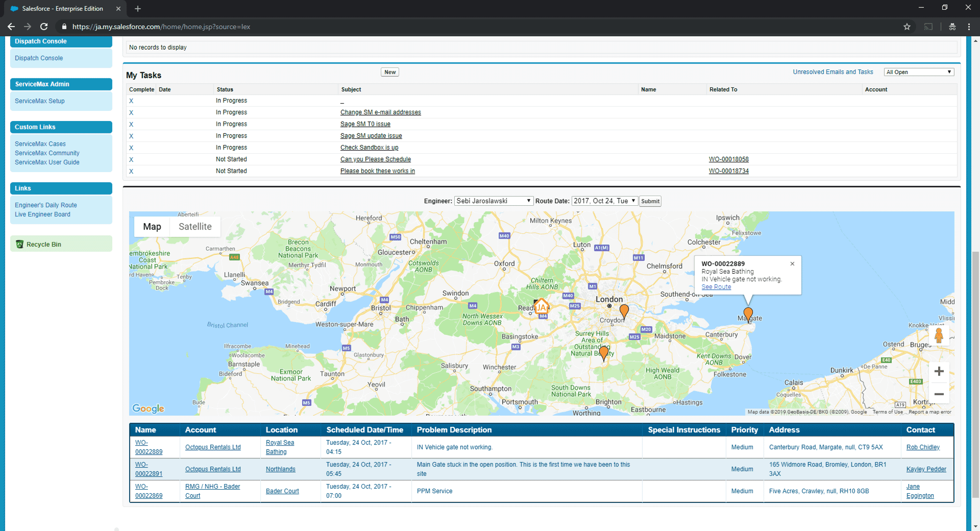Create a task with the New button

(x=390, y=72)
